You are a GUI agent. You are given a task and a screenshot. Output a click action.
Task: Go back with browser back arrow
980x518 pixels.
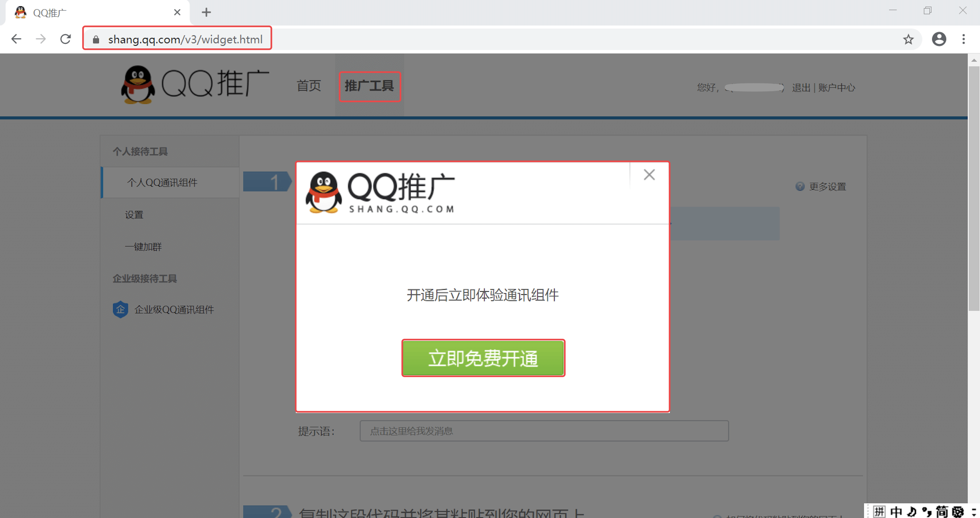pyautogui.click(x=16, y=39)
